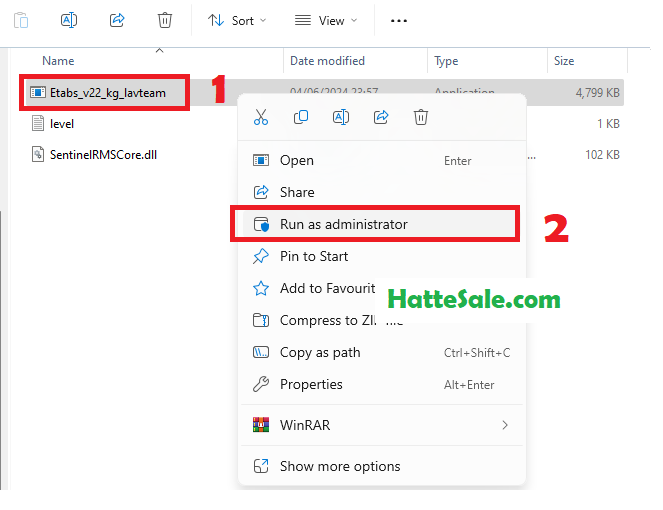The width and height of the screenshot is (663, 510).
Task: Open the See more ellipsis menu
Action: coord(399,20)
